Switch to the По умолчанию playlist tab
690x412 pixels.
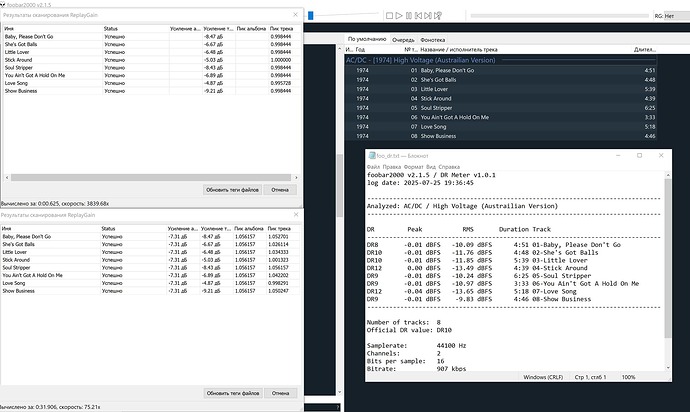tap(367, 39)
